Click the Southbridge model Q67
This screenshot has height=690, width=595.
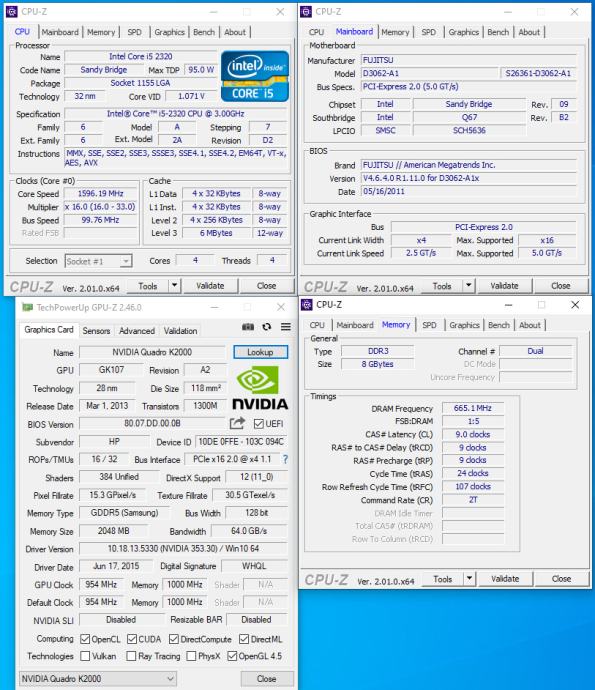[469, 117]
